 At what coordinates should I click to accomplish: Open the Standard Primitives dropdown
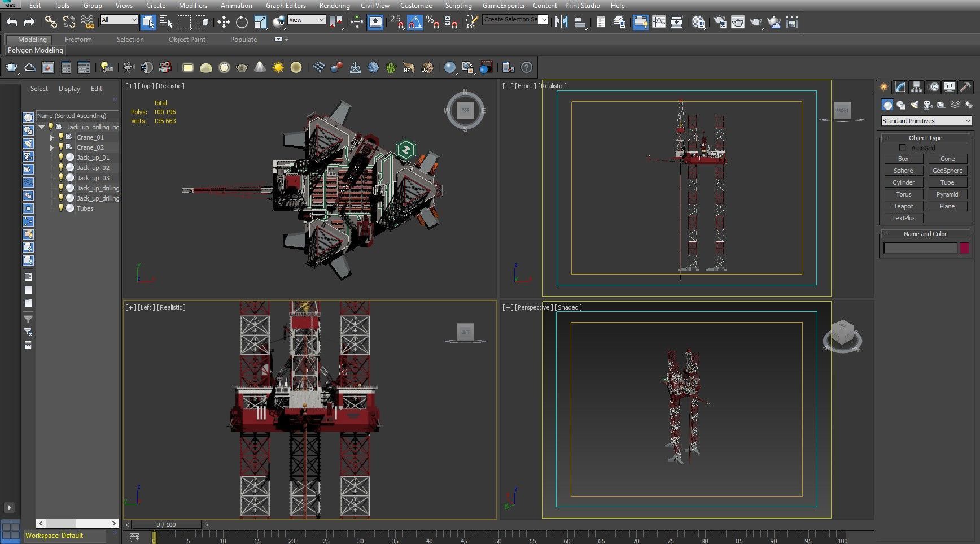pyautogui.click(x=926, y=121)
